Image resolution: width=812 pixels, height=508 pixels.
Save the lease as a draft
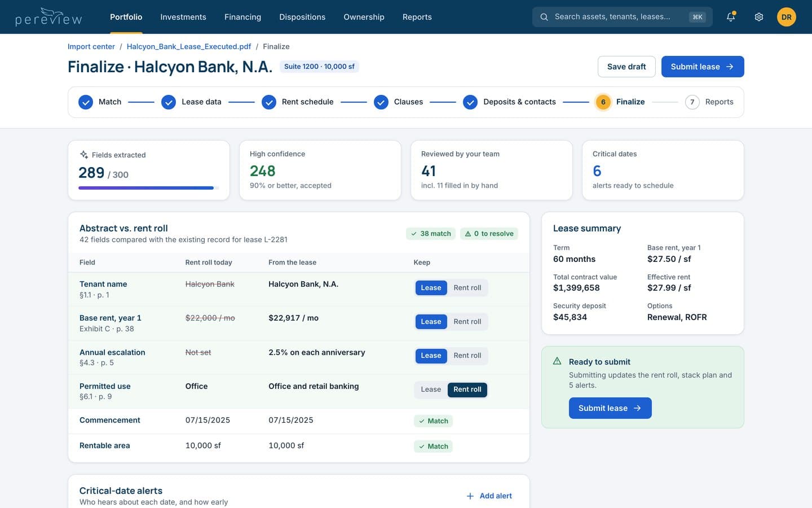point(626,67)
